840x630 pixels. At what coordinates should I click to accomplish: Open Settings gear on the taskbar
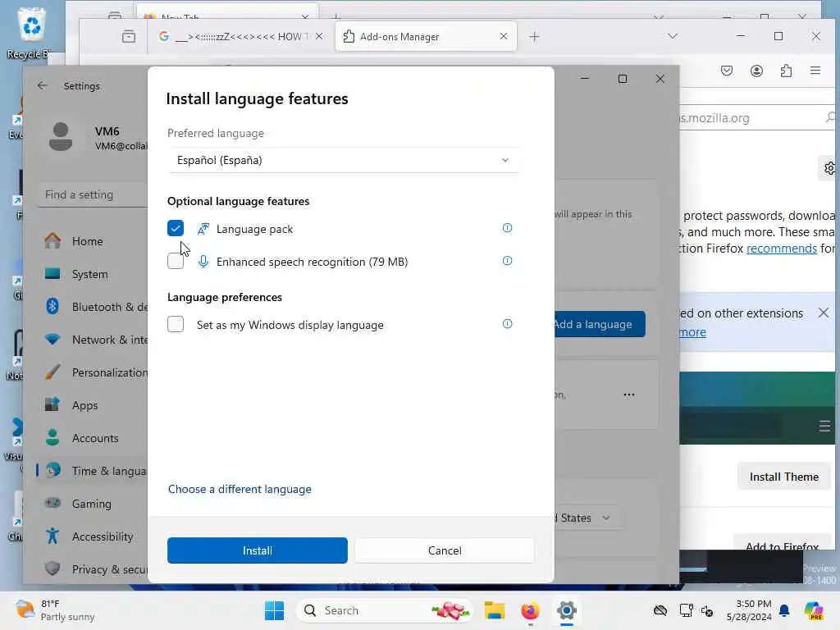click(x=566, y=610)
